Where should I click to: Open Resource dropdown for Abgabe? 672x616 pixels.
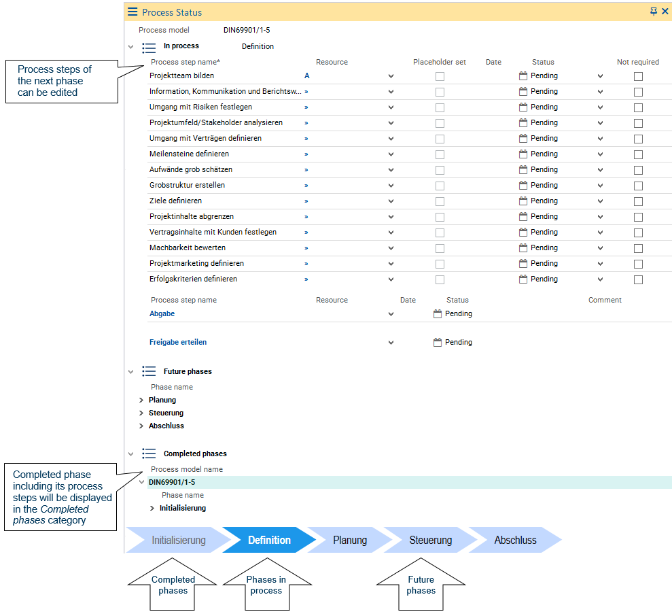pos(391,314)
